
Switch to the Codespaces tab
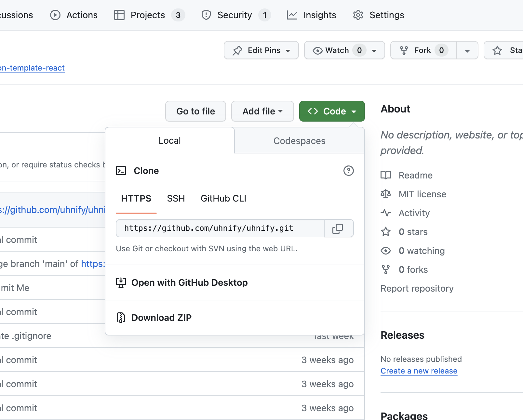(299, 141)
